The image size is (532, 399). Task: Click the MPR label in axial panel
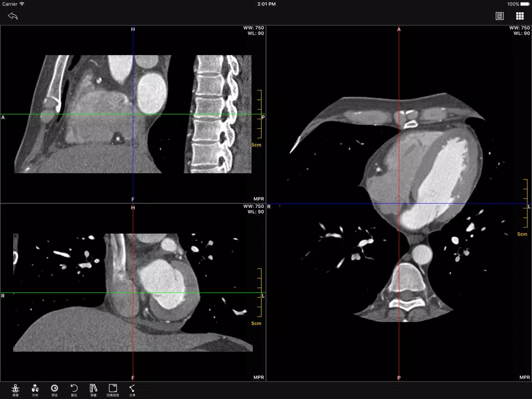click(x=525, y=377)
